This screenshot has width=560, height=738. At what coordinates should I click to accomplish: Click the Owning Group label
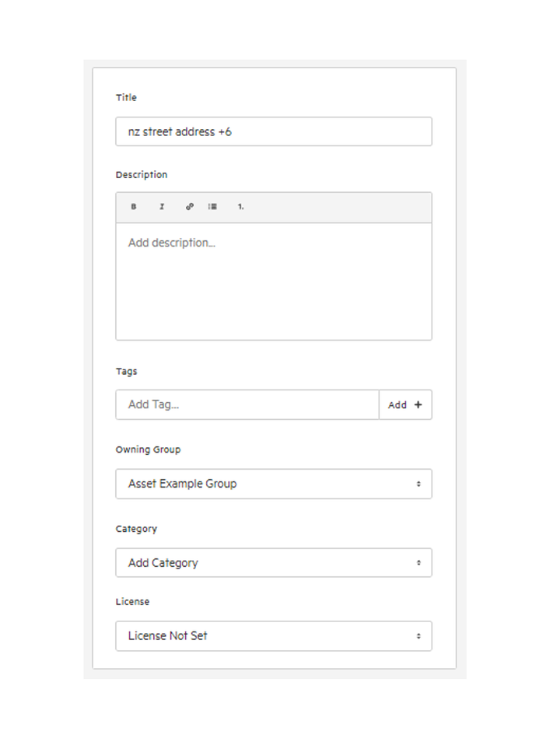tap(149, 449)
